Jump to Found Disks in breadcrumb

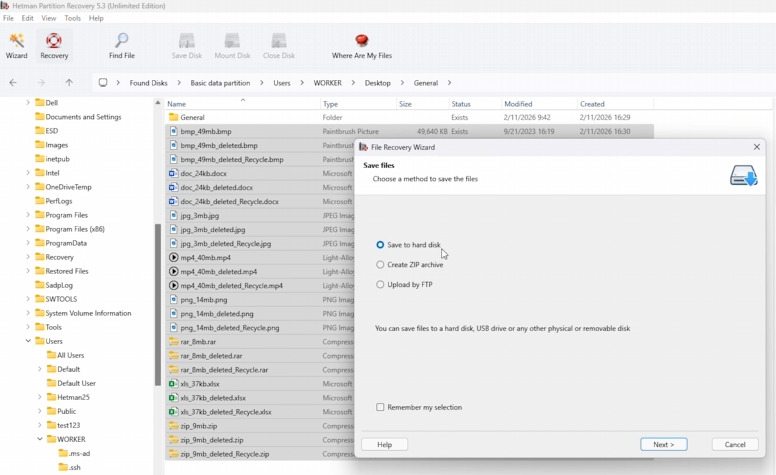pyautogui.click(x=148, y=83)
